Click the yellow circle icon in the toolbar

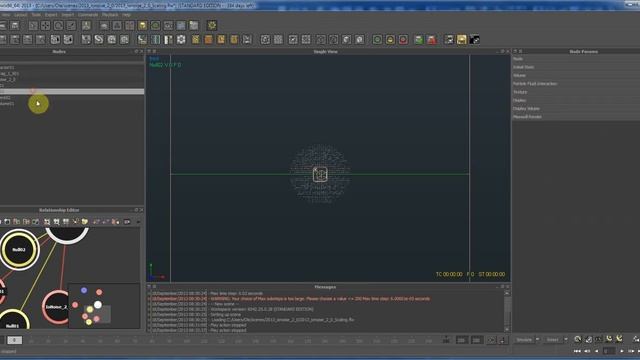click(390, 40)
